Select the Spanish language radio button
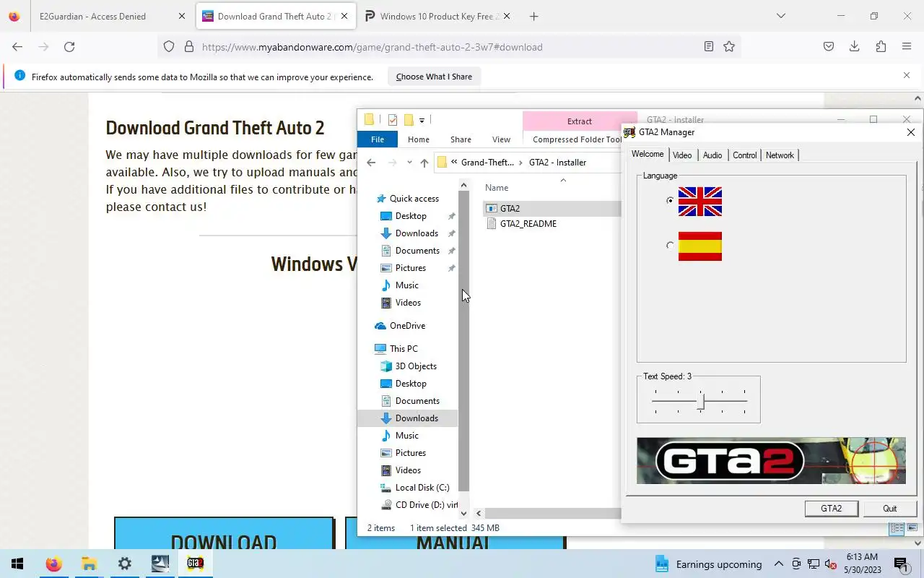924x578 pixels. [671, 246]
